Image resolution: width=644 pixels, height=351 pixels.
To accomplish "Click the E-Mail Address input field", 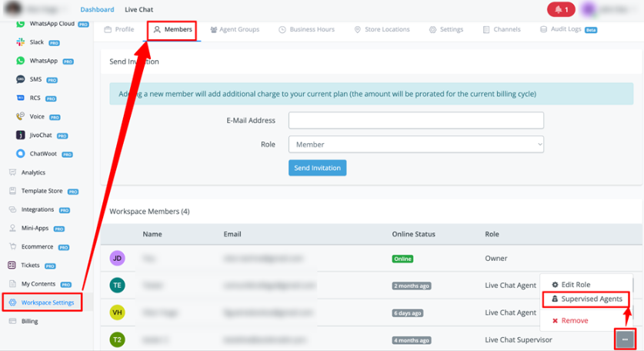I will coord(415,120).
